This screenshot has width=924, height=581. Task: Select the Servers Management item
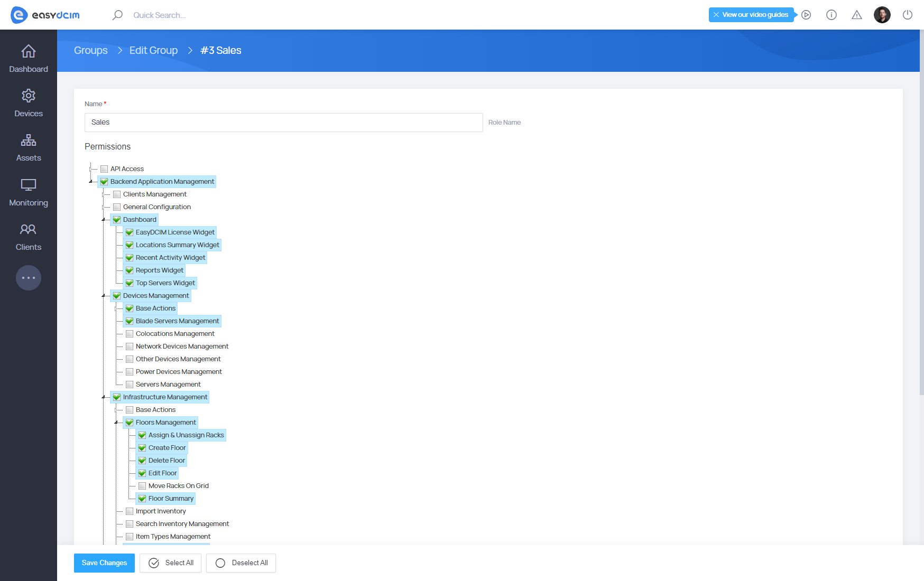168,385
